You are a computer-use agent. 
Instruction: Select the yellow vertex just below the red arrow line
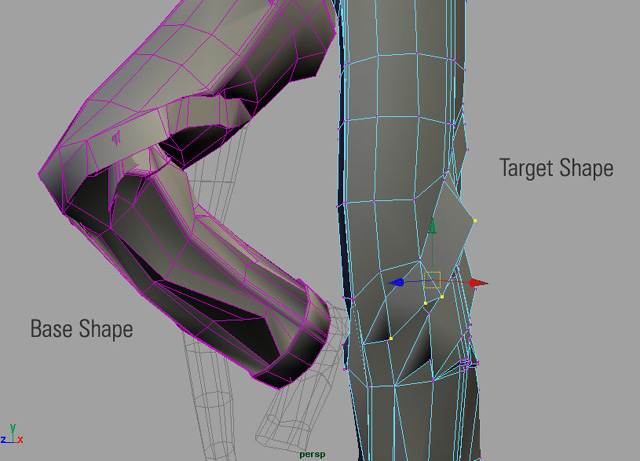[x=442, y=297]
